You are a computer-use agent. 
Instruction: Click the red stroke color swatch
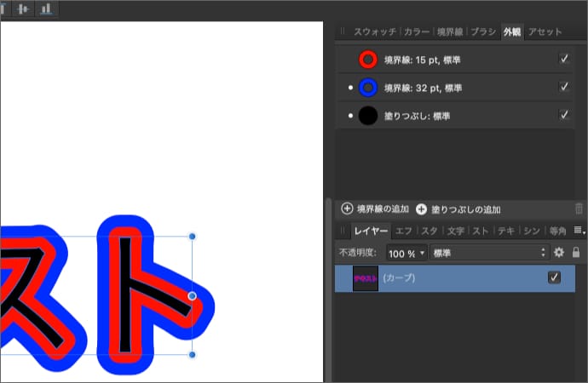368,60
